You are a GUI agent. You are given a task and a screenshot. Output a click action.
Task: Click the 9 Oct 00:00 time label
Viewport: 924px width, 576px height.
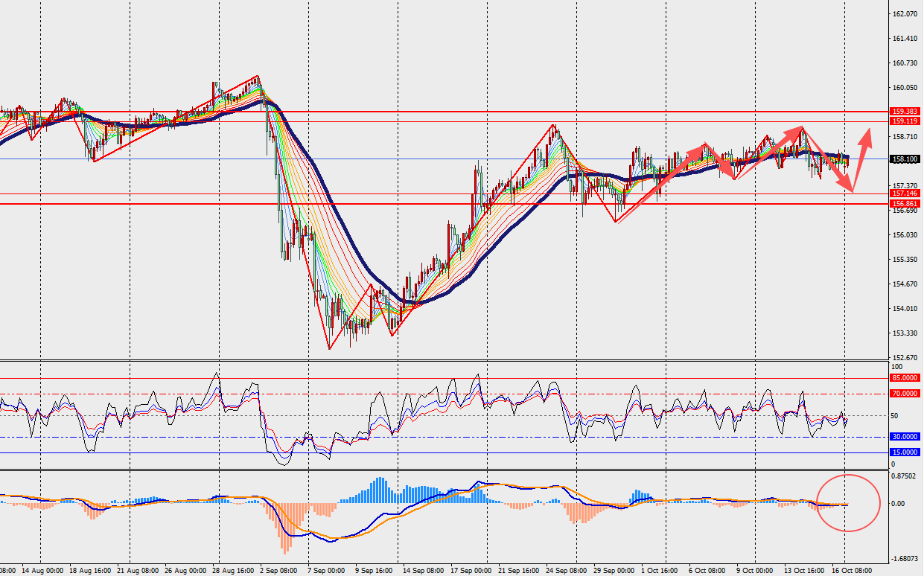point(755,571)
